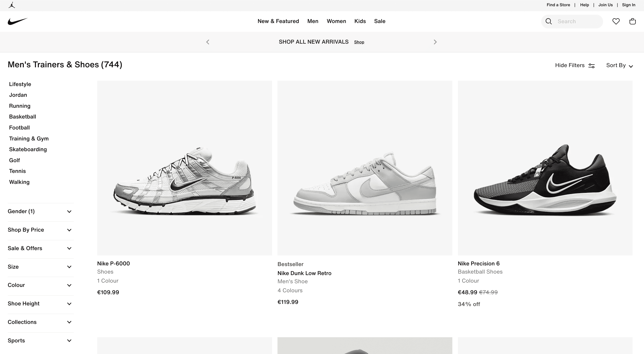Open the Men navigation menu

pyautogui.click(x=313, y=21)
